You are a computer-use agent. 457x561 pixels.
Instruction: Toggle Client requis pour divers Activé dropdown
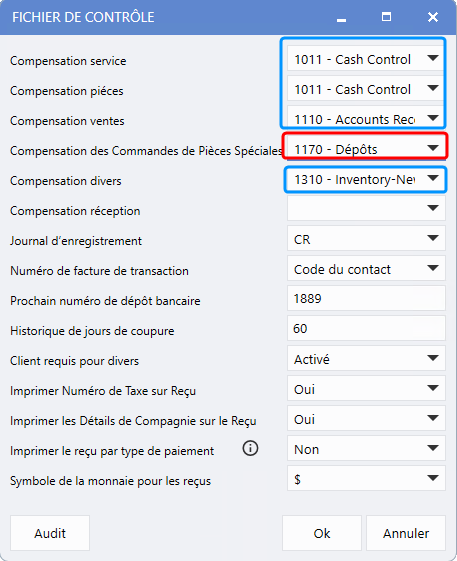[366, 358]
